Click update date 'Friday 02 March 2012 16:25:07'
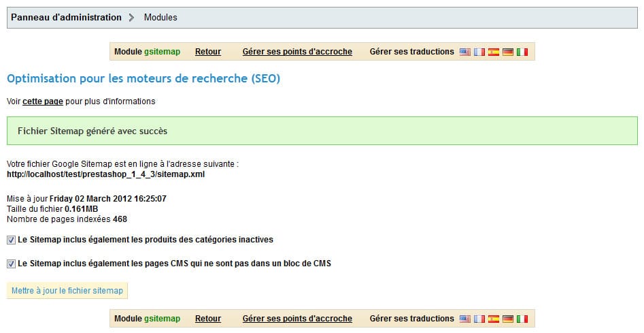This screenshot has width=644, height=333. tap(108, 199)
